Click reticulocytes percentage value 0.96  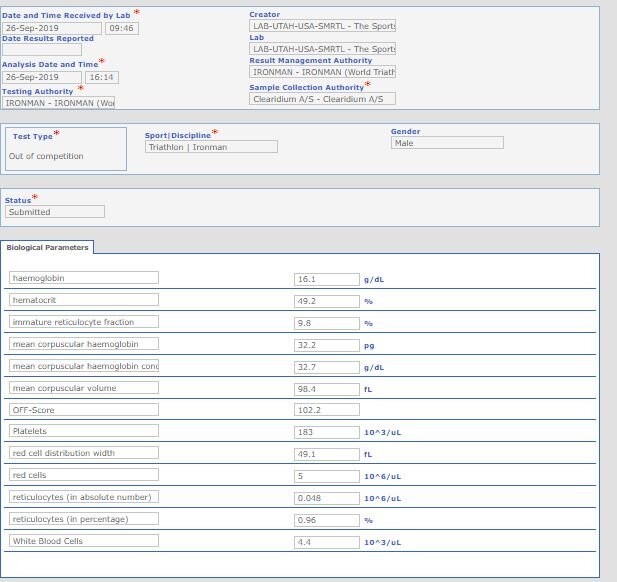[327, 520]
